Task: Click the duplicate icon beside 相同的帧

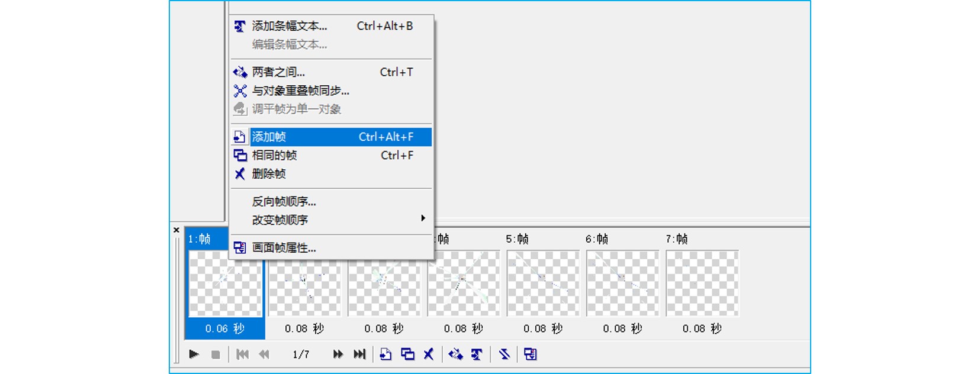Action: click(240, 155)
